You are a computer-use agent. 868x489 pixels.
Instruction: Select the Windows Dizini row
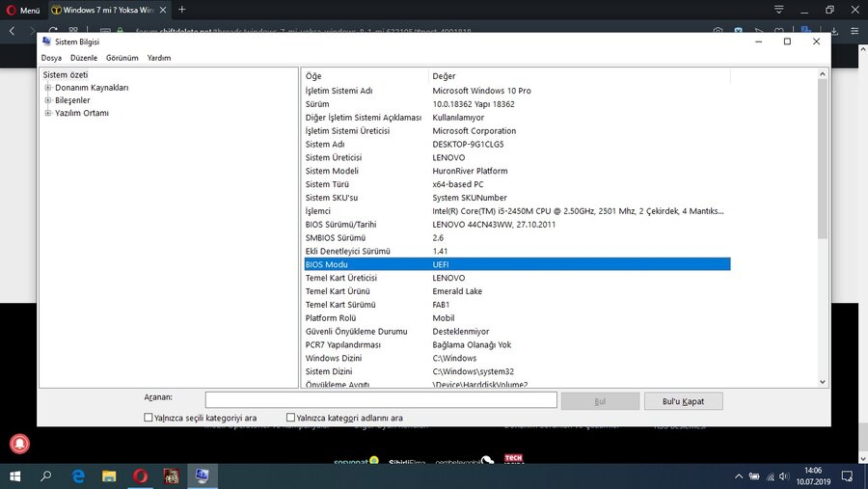[x=517, y=358]
